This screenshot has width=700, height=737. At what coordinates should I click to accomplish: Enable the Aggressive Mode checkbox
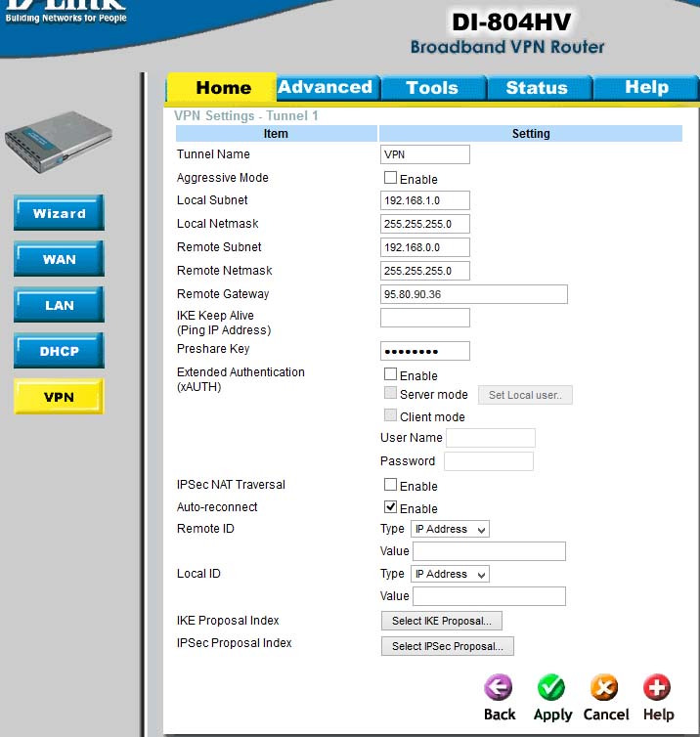click(390, 178)
